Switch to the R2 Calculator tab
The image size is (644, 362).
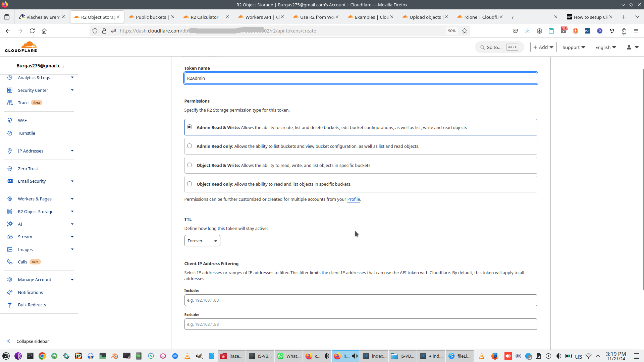pyautogui.click(x=204, y=17)
